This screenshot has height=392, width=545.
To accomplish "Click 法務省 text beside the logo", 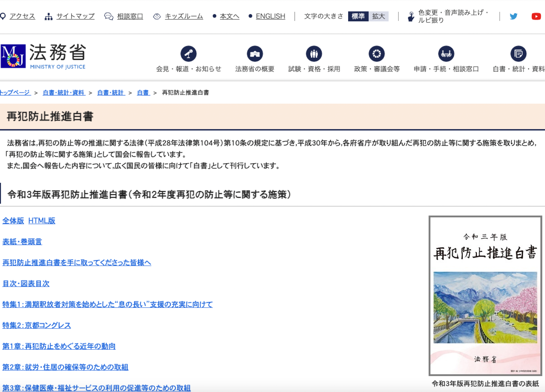I will tap(58, 52).
